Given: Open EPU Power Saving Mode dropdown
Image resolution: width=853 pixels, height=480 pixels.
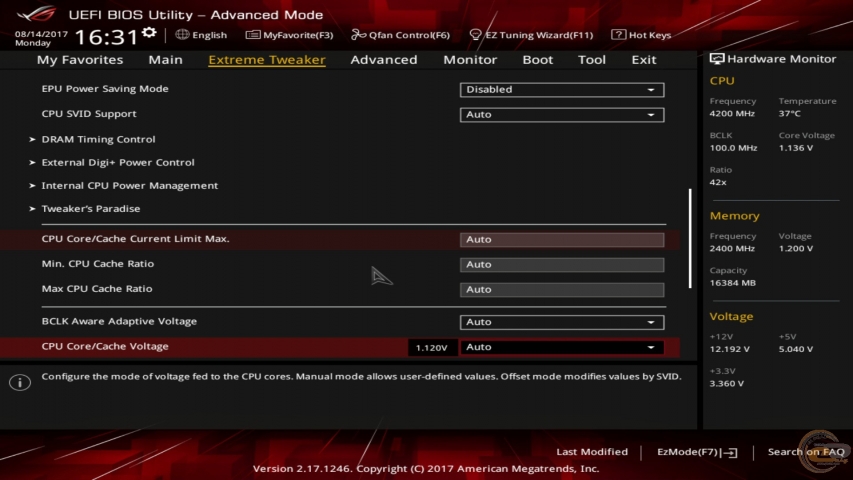Looking at the screenshot, I should 561,89.
